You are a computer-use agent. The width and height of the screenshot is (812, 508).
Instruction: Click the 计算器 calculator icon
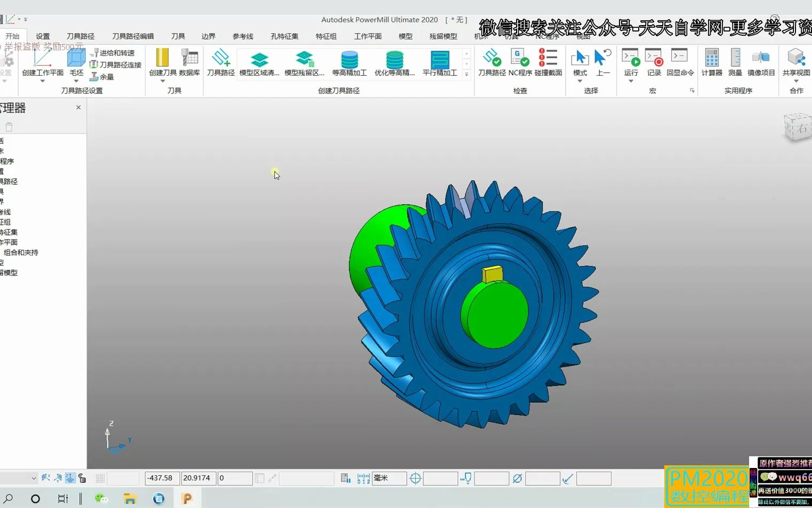coord(711,62)
